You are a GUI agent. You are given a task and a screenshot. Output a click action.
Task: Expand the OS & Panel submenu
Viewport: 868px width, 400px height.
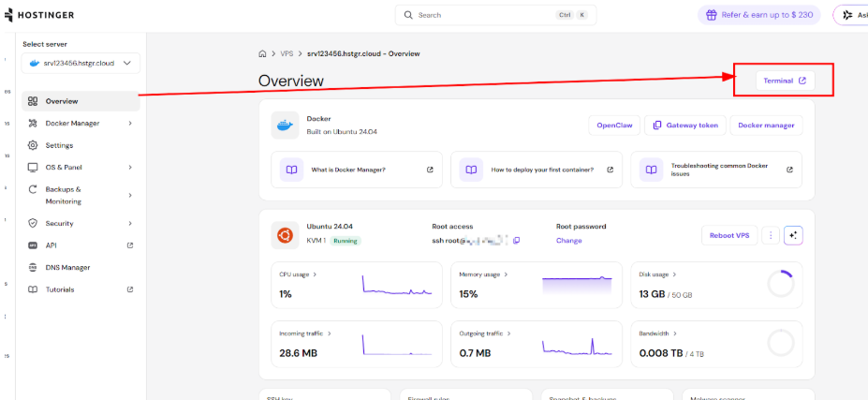[130, 168]
